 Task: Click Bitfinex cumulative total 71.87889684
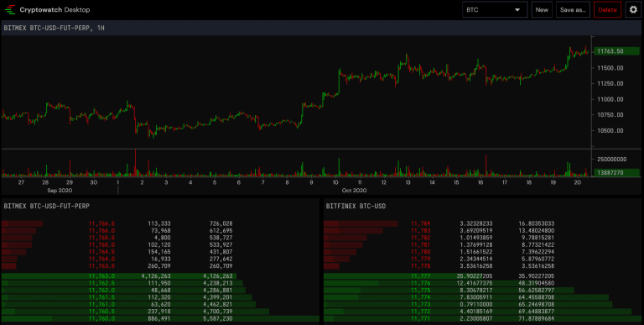click(536, 318)
